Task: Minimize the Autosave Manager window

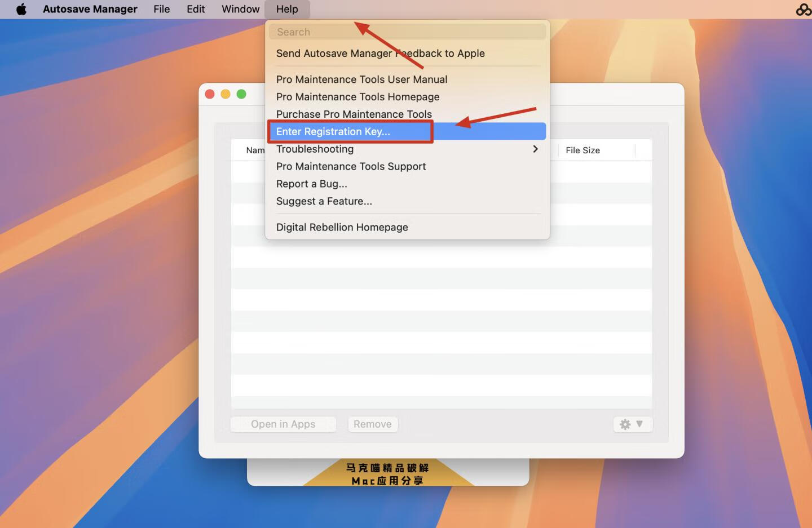Action: 226,94
